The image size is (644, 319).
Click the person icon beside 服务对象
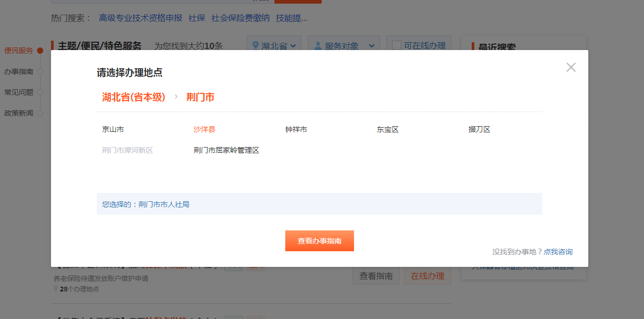pos(318,46)
